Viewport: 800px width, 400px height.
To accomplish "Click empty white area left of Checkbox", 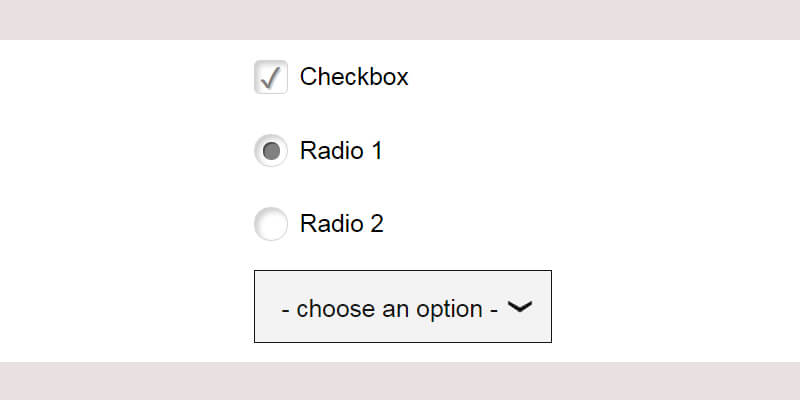I will (130, 77).
